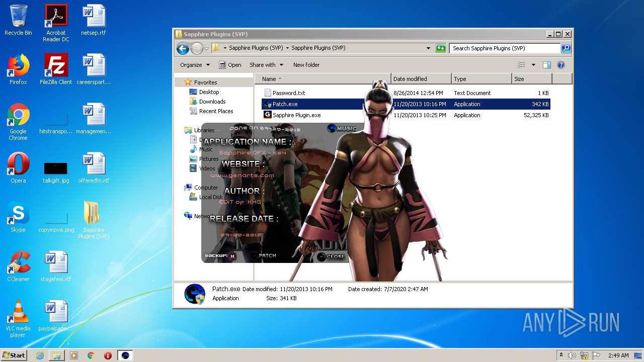Select the Skype desktop icon
The image size is (644, 362).
coord(18,217)
